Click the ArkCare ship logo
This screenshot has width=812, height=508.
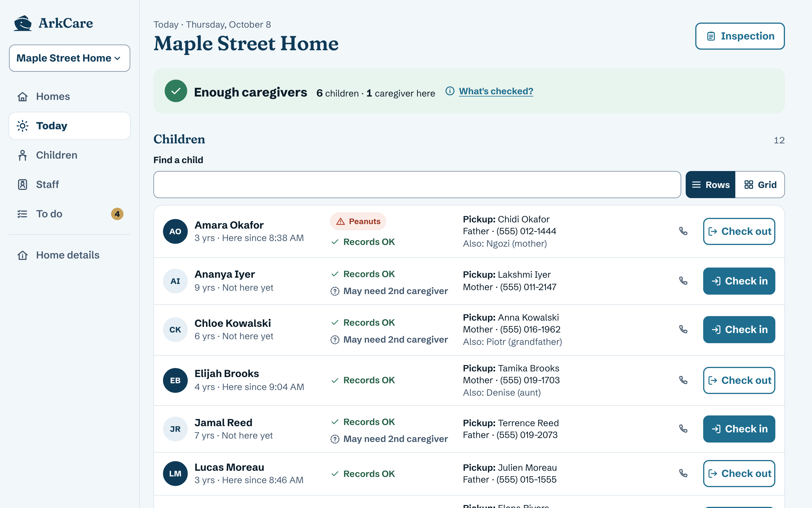[x=23, y=23]
